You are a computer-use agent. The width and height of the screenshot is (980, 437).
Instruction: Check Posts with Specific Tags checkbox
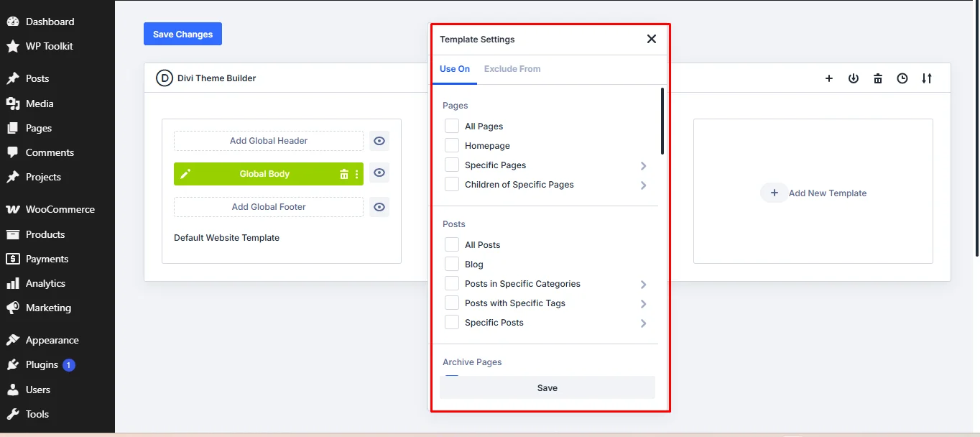[x=452, y=303]
